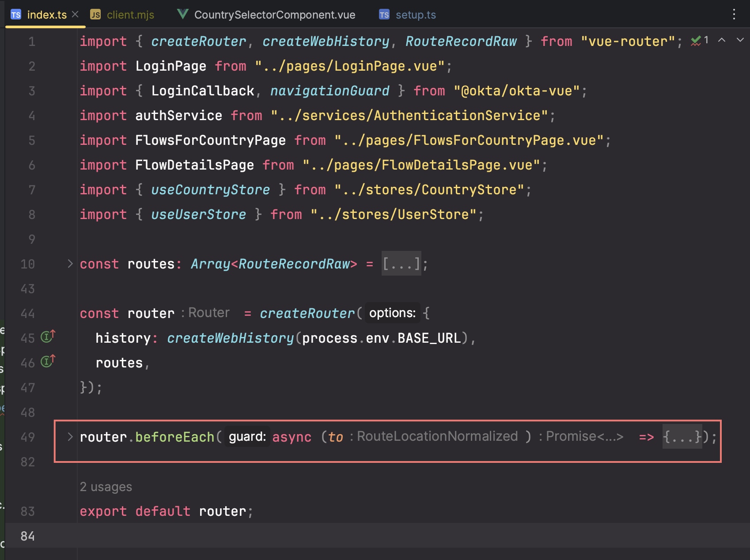Click FlowDetailsPage identifier on line 6
Screen dimensions: 750x560
[195, 165]
